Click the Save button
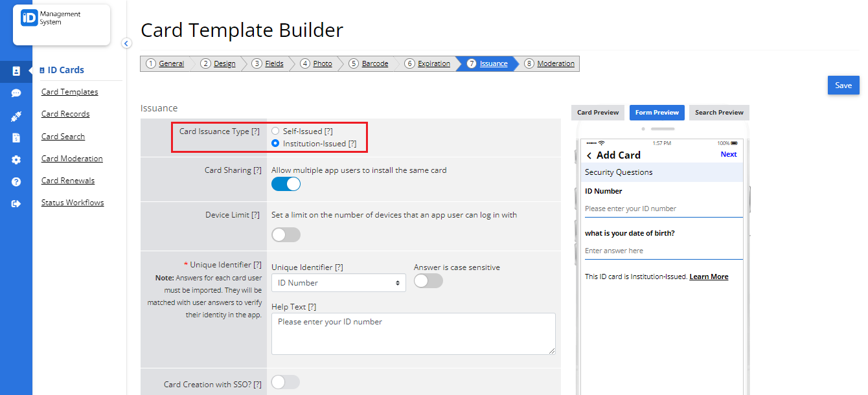Screen dimensions: 868x395 (843, 85)
